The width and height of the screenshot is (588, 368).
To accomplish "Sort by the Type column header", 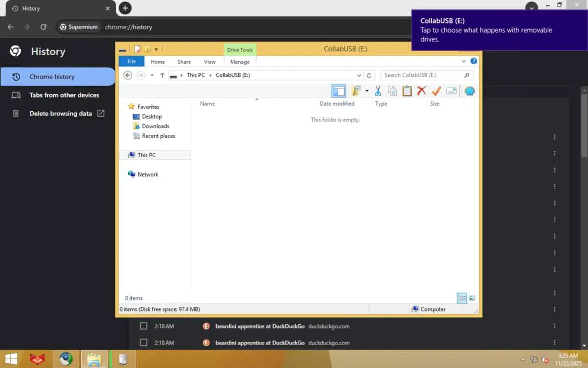I will (x=381, y=103).
